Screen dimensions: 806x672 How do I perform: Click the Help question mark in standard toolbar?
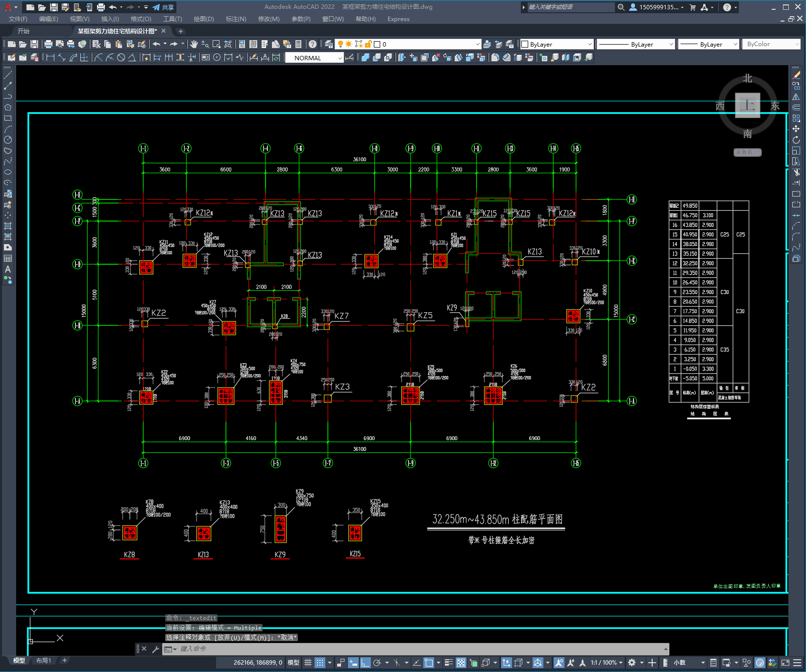coord(313,44)
